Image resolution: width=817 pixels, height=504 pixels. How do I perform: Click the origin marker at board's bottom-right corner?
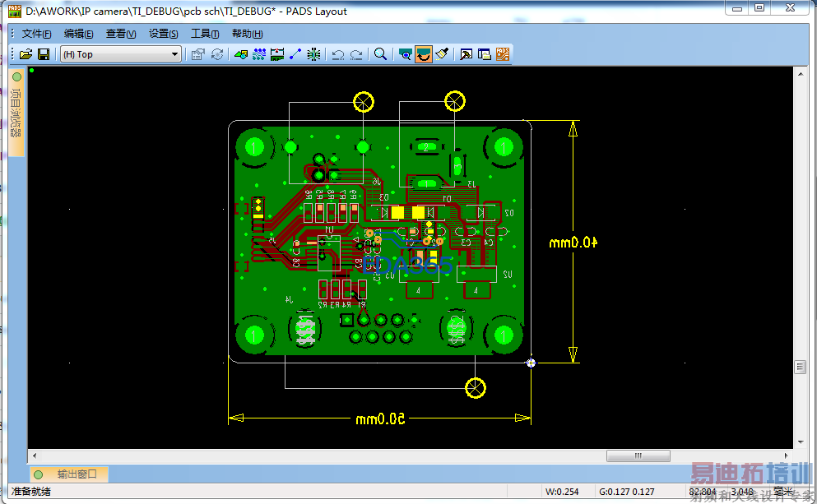click(531, 363)
